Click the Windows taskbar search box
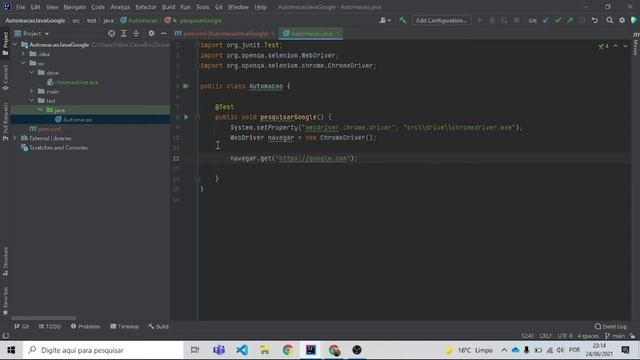This screenshot has width=640, height=360. tap(103, 350)
